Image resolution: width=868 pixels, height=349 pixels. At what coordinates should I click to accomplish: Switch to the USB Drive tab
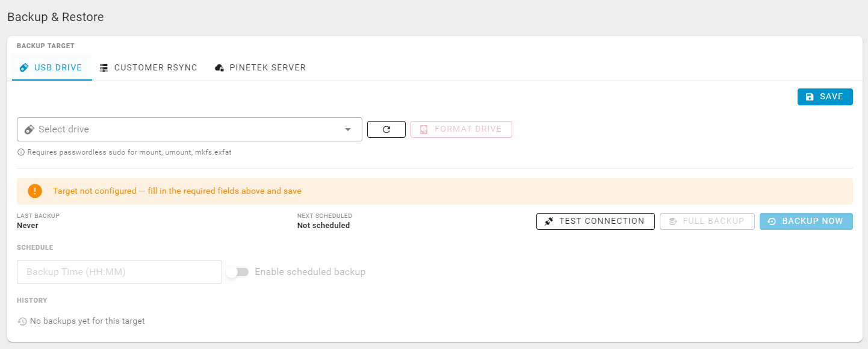click(52, 67)
